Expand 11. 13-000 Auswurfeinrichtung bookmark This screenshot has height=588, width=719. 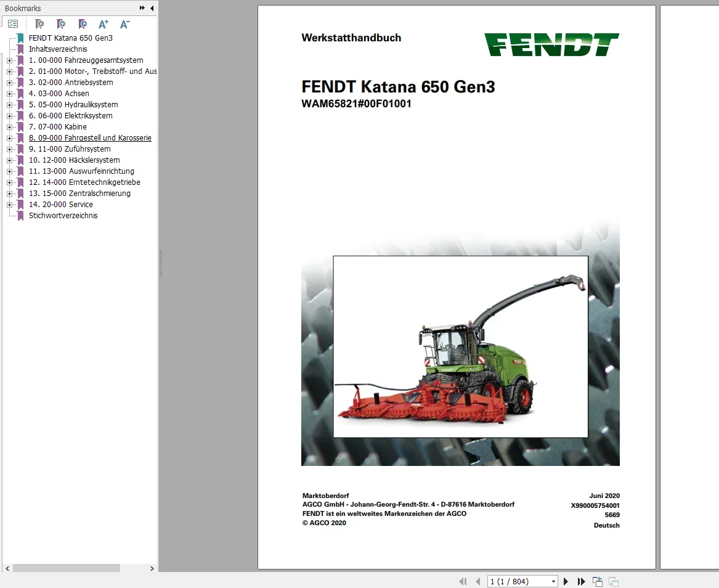click(x=9, y=171)
